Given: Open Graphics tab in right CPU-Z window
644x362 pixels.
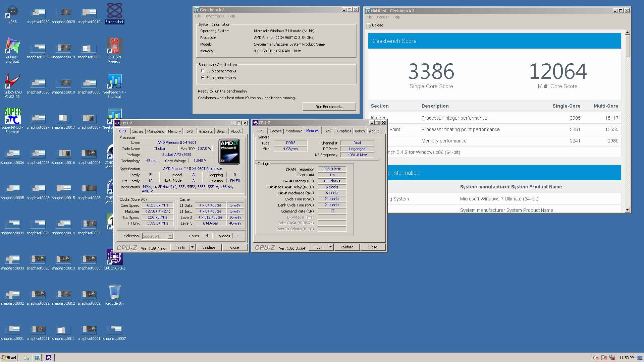Looking at the screenshot, I should tap(344, 131).
